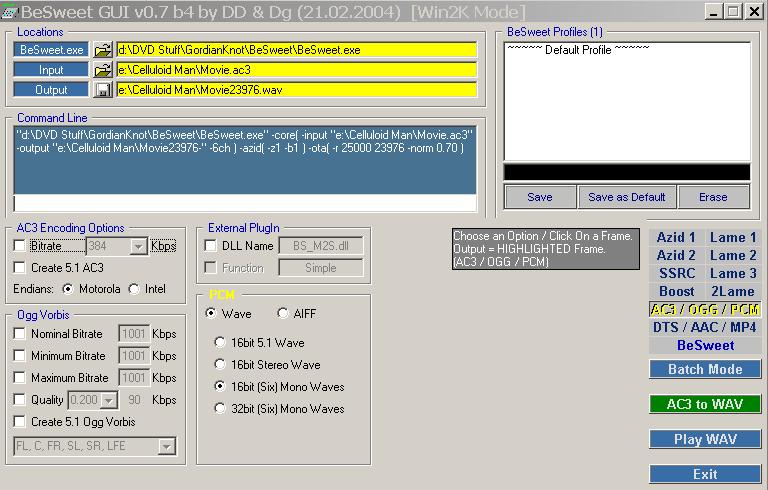This screenshot has height=490, width=768.
Task: Select Motorola endian radio button
Action: [68, 289]
